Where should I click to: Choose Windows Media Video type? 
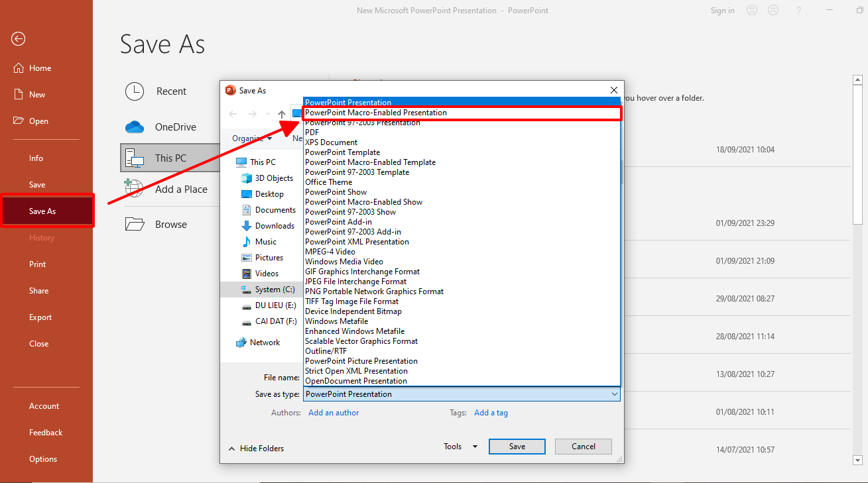(462, 262)
